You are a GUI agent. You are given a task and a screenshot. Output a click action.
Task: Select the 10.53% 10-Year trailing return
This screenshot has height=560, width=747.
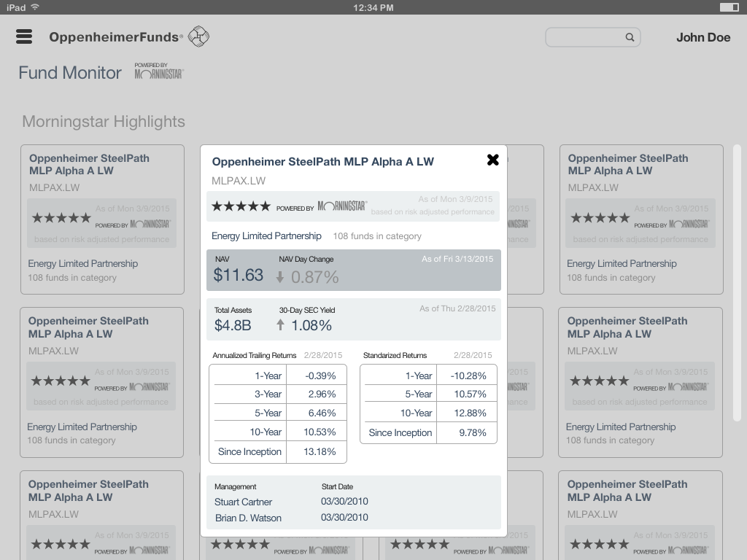point(320,432)
